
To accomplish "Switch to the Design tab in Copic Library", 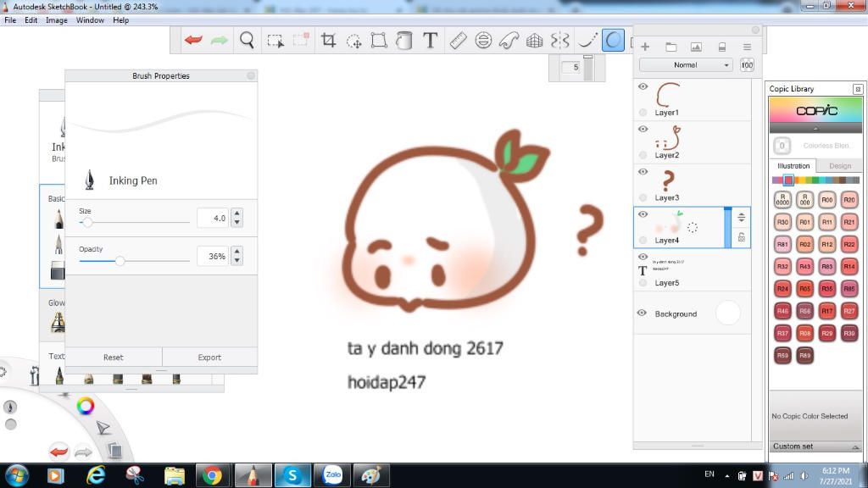I will point(840,166).
